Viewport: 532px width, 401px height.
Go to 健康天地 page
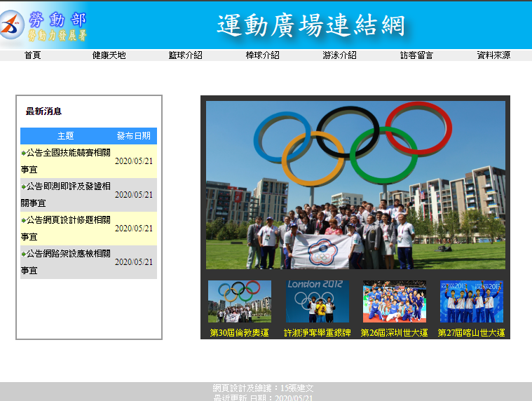click(109, 55)
